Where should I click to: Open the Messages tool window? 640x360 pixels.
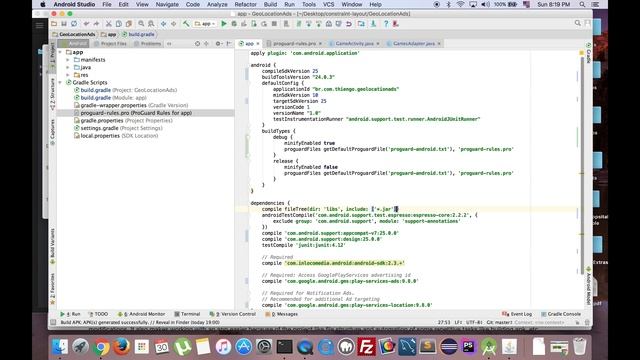[282, 314]
